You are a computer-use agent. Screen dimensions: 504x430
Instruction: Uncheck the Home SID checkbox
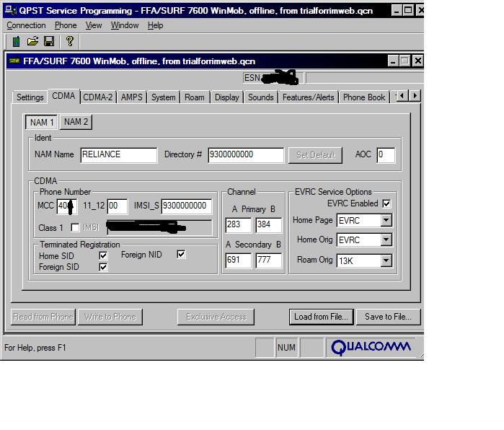pyautogui.click(x=103, y=255)
